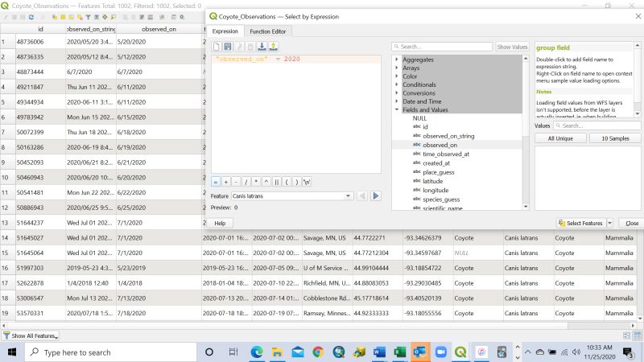Switch to the Expression tab
Screen dimensions: 644x362
click(225, 31)
